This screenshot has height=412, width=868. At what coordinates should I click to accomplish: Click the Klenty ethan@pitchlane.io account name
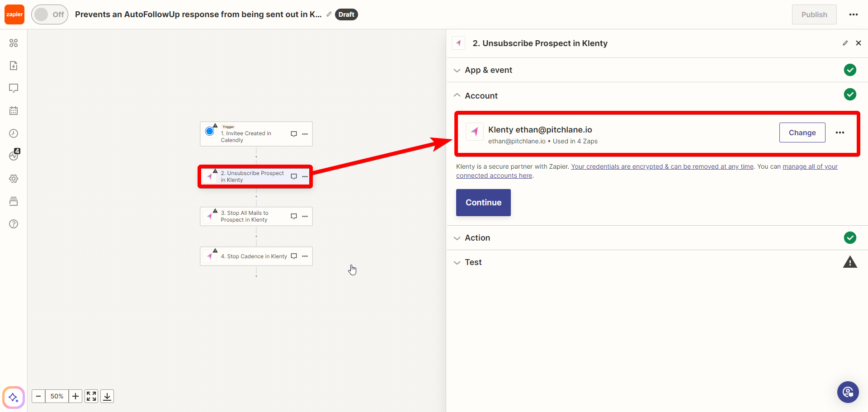click(540, 130)
